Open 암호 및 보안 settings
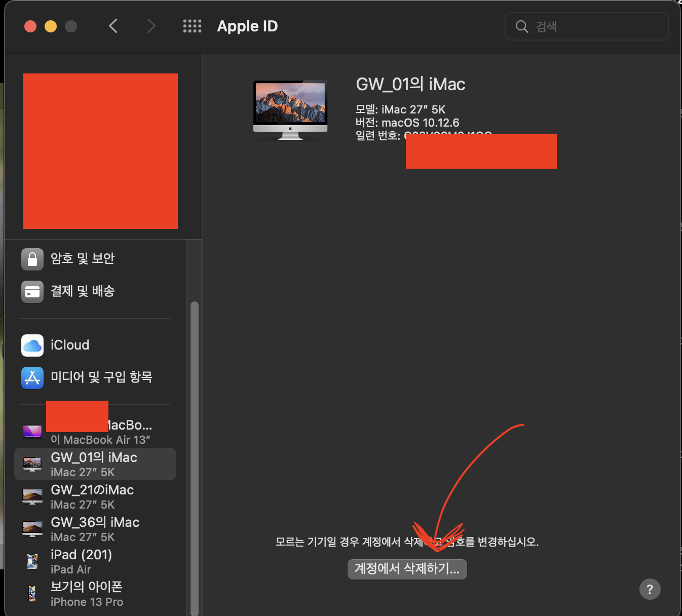The height and width of the screenshot is (616, 682). [95, 259]
